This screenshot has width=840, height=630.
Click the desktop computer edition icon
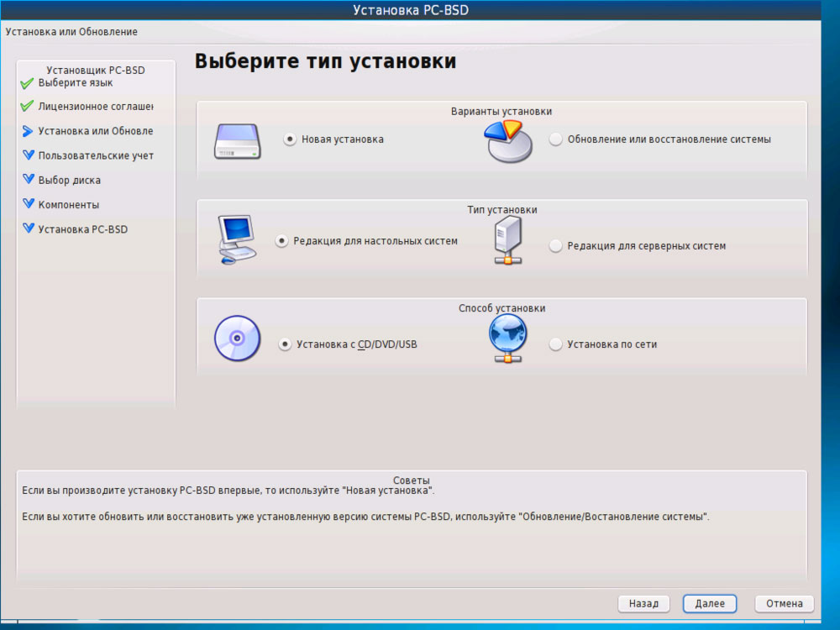tap(238, 239)
